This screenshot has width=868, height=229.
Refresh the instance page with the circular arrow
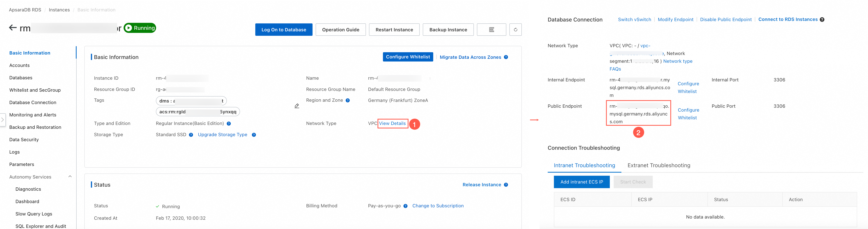pyautogui.click(x=516, y=30)
